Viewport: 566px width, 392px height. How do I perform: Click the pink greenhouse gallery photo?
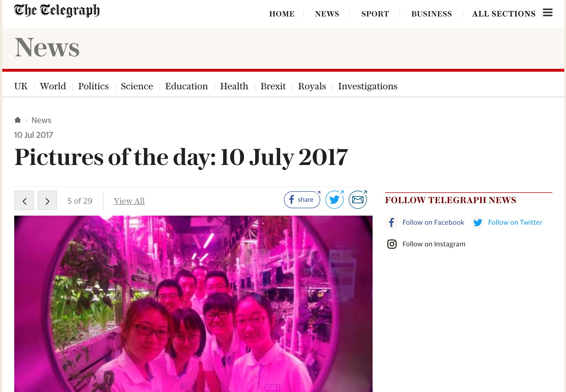[193, 304]
